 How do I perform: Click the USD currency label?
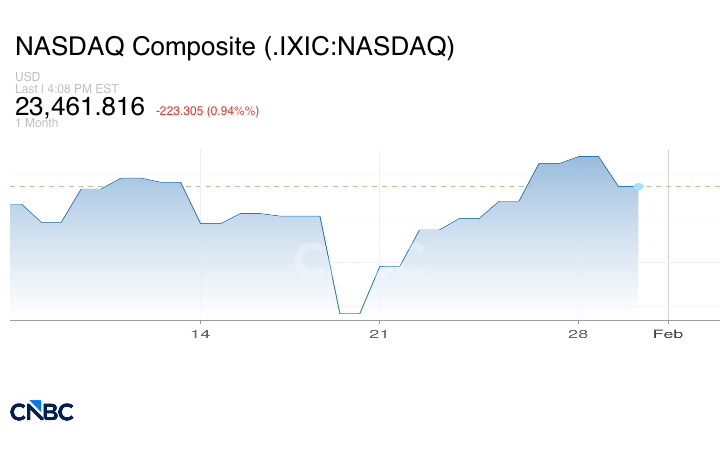point(26,77)
